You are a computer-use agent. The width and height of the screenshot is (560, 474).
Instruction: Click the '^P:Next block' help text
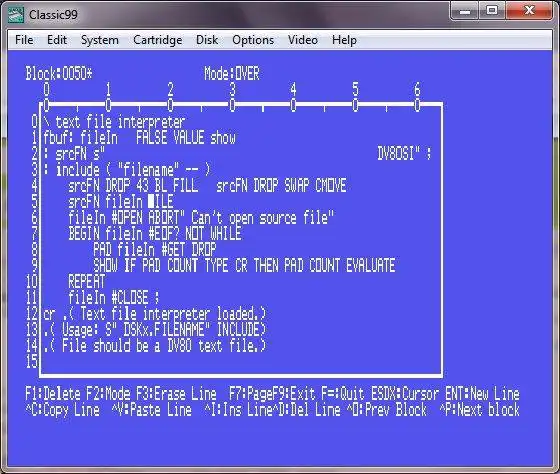(x=480, y=410)
